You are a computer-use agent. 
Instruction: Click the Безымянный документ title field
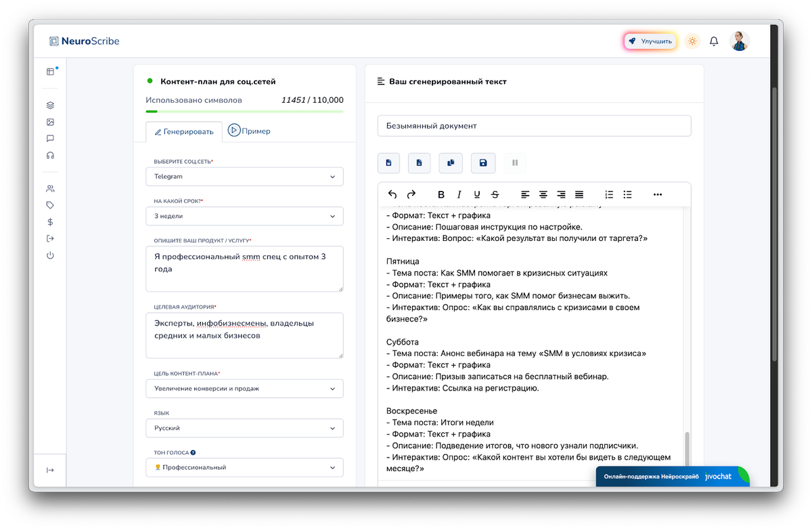(x=535, y=126)
